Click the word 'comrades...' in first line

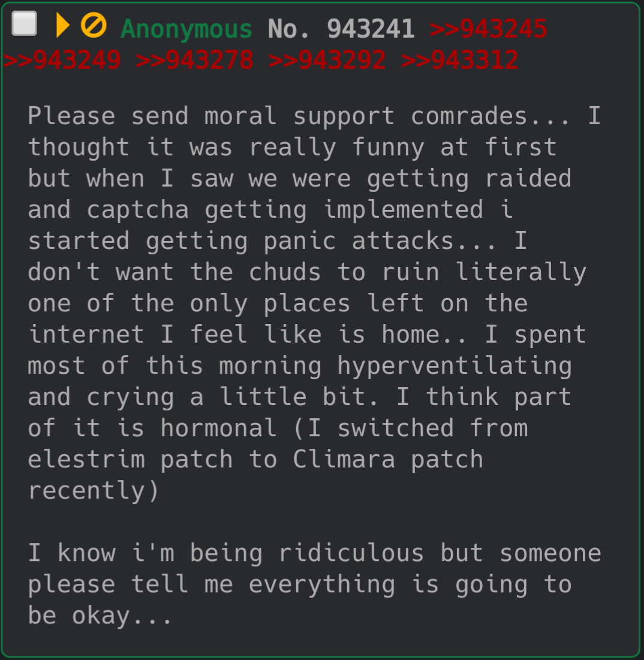click(490, 116)
